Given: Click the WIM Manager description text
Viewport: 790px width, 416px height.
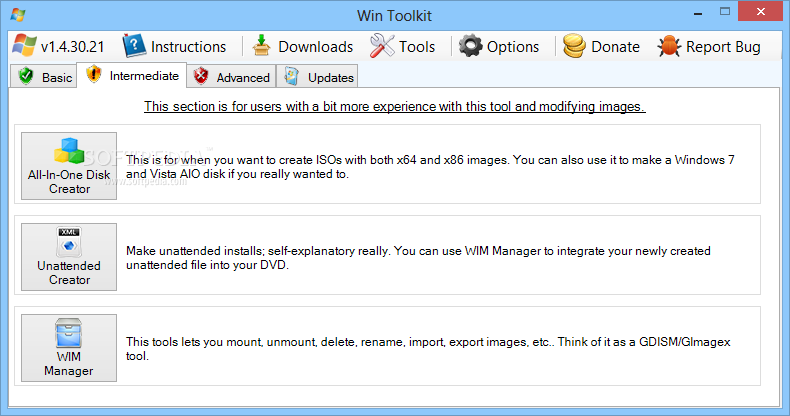Looking at the screenshot, I should [x=428, y=349].
